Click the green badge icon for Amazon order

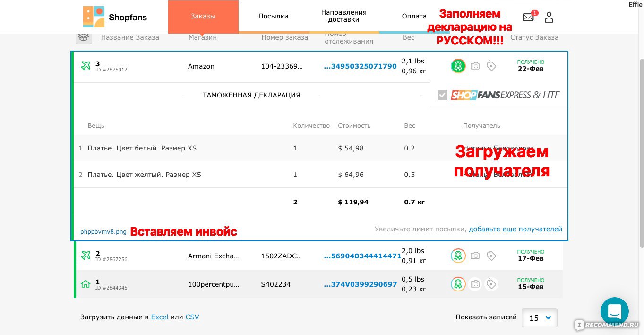(x=458, y=66)
